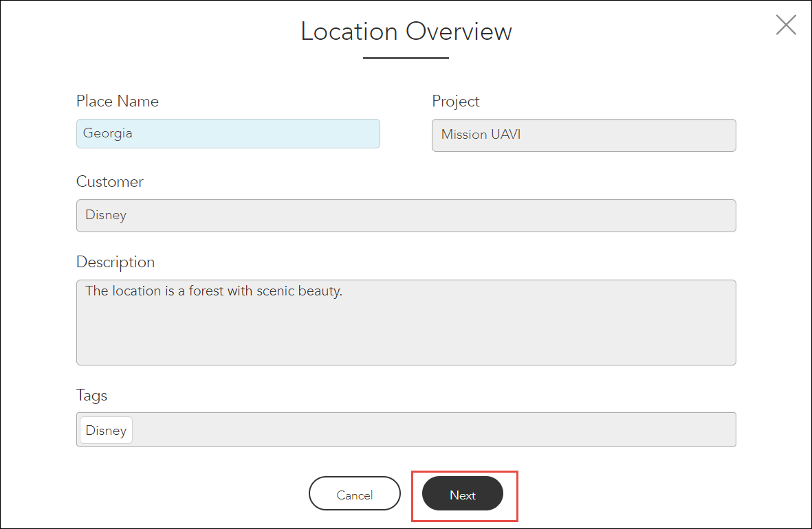Close the Location Overview dialog
812x529 pixels.
point(786,25)
